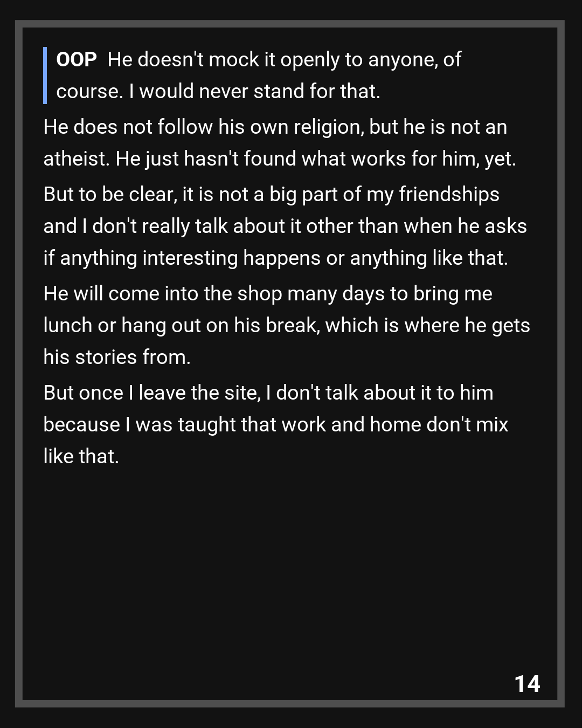This screenshot has width=582, height=728.
Task: Select the "I would never stand for that" sentence
Action: coord(254,91)
